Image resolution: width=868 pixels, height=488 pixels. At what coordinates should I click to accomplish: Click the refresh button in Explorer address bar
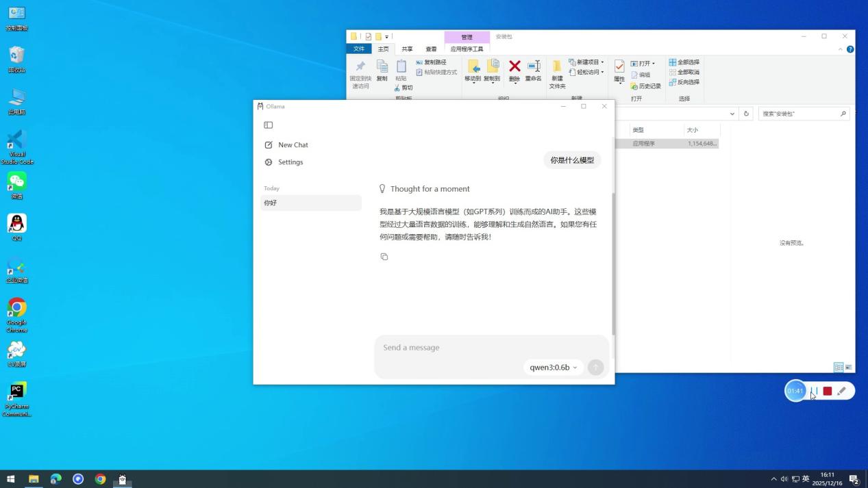pos(746,114)
